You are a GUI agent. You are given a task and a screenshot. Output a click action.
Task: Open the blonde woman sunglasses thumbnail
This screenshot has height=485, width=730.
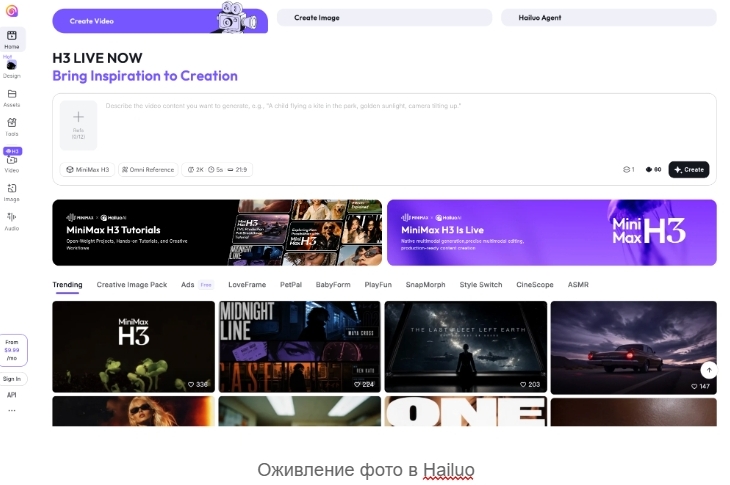134,411
